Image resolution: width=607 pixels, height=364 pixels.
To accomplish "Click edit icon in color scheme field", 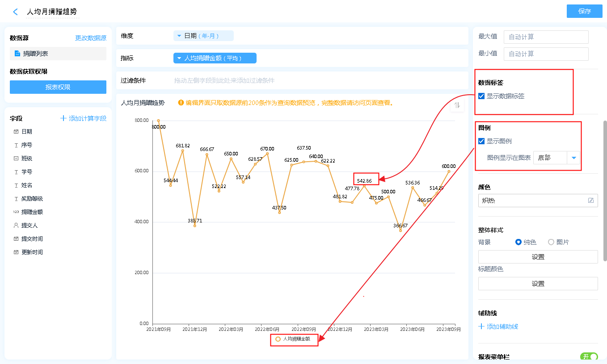I will pos(590,201).
